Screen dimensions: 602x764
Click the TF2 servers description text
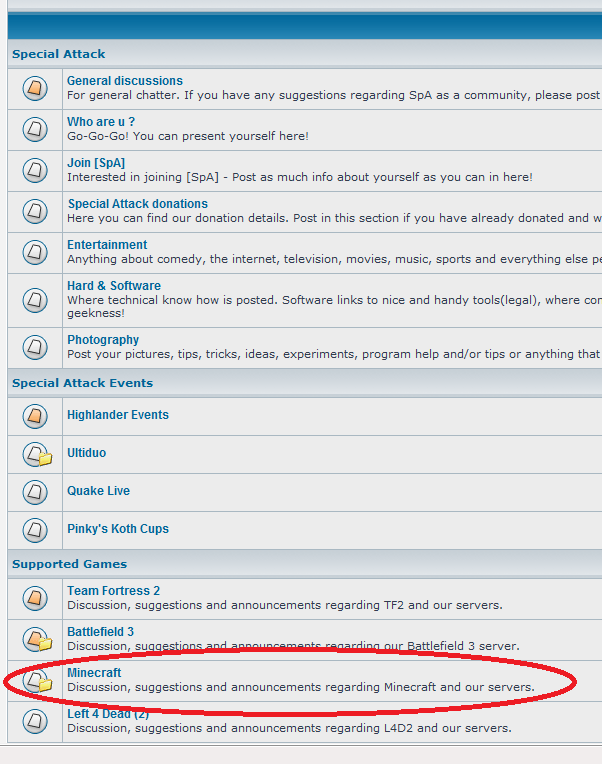pyautogui.click(x=285, y=605)
